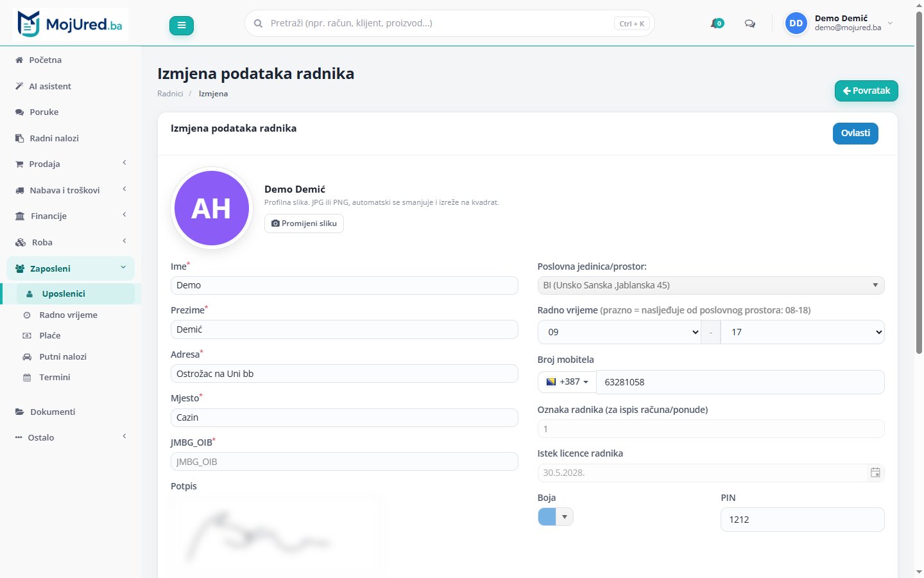This screenshot has width=924, height=578.
Task: Click the blue Boja color swatch
Action: (x=547, y=517)
